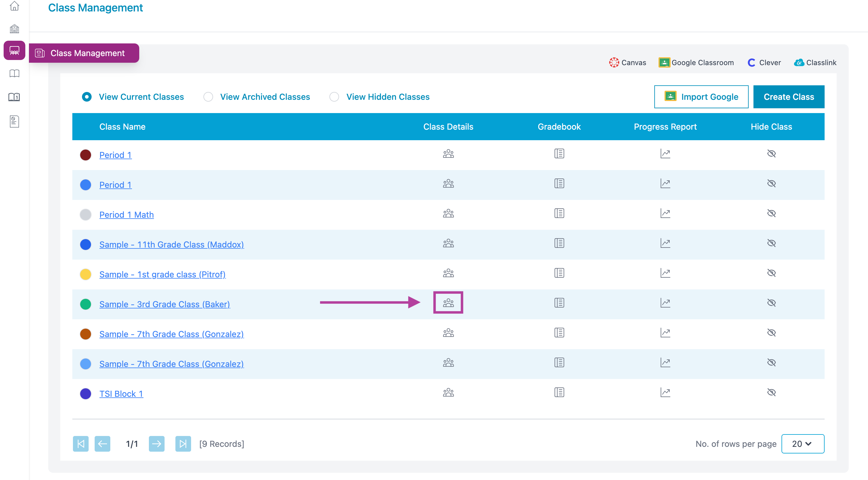This screenshot has height=480, width=868.
Task: Open gradebook for 11th Grade Maddox
Action: (x=559, y=243)
